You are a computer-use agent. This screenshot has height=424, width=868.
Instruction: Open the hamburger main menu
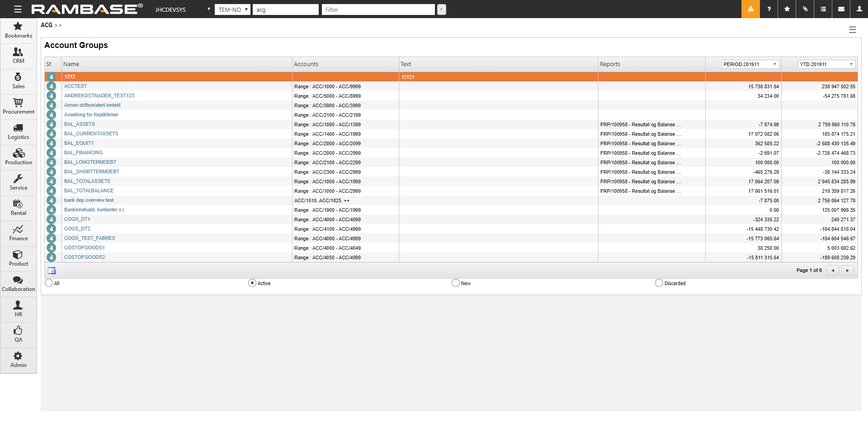pos(18,9)
